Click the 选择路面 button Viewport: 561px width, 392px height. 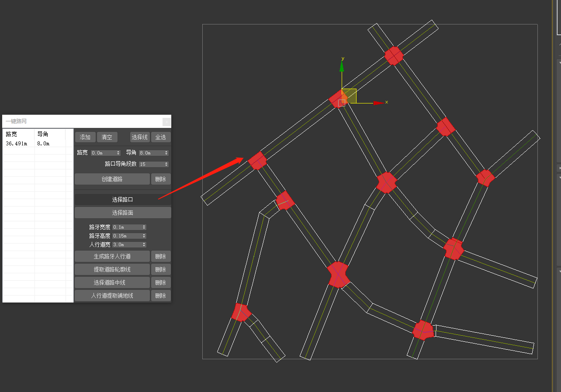click(123, 213)
